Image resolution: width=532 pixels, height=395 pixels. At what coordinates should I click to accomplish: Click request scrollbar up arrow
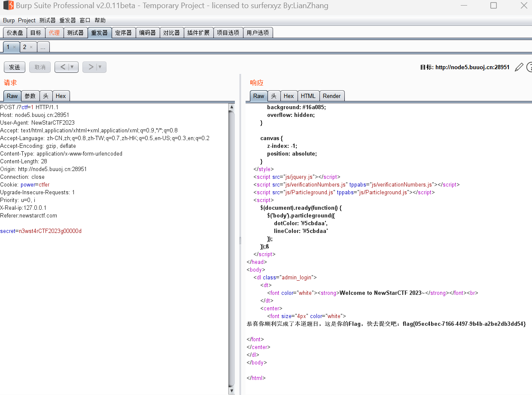click(232, 107)
